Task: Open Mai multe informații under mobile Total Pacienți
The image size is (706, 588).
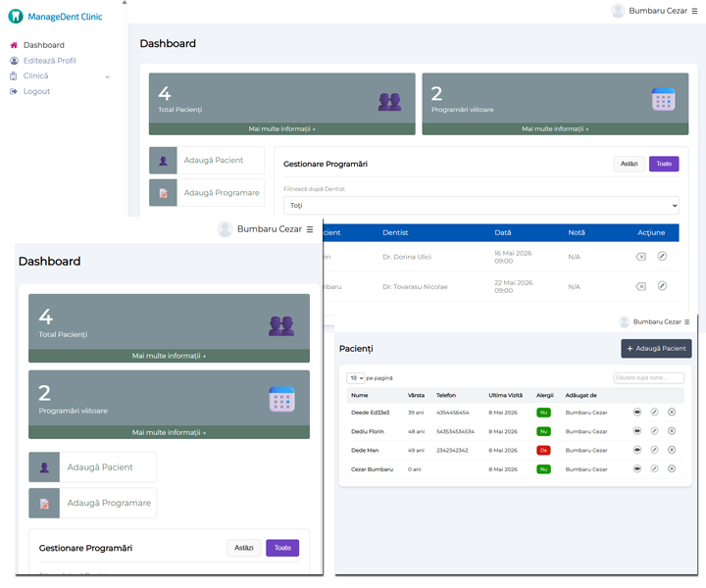Action: coord(169,356)
